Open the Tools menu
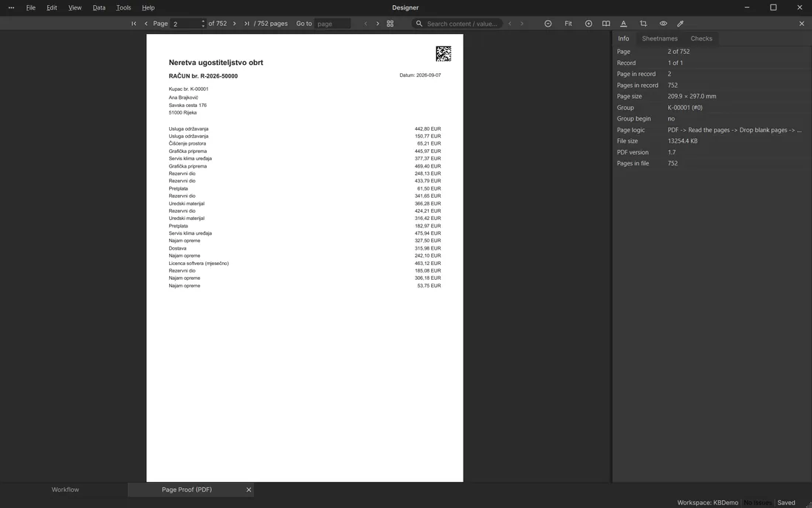The height and width of the screenshot is (508, 812). point(123,8)
